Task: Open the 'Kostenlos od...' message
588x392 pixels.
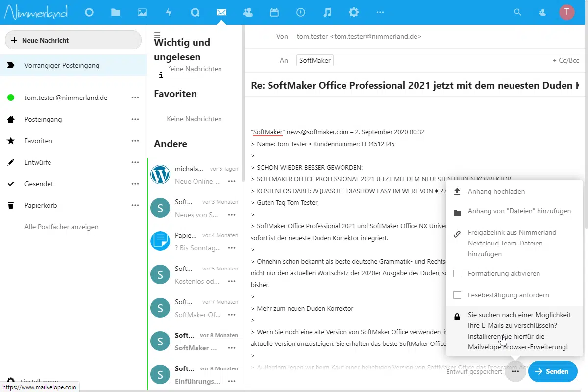Action: click(195, 274)
